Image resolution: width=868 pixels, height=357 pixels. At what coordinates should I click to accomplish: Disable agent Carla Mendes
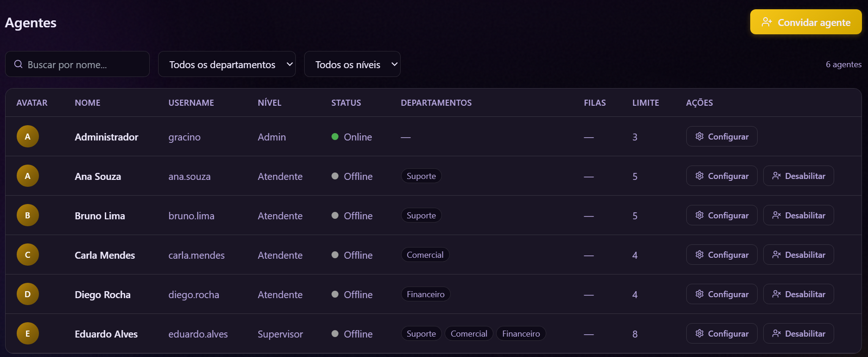pyautogui.click(x=798, y=255)
